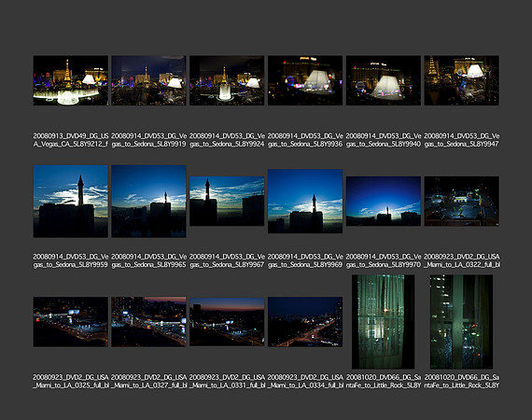Image resolution: width=532 pixels, height=420 pixels.
Task: Pick the thumbnail labeled Vegas_to_Sedona_SL8Y9940
Action: click(384, 80)
